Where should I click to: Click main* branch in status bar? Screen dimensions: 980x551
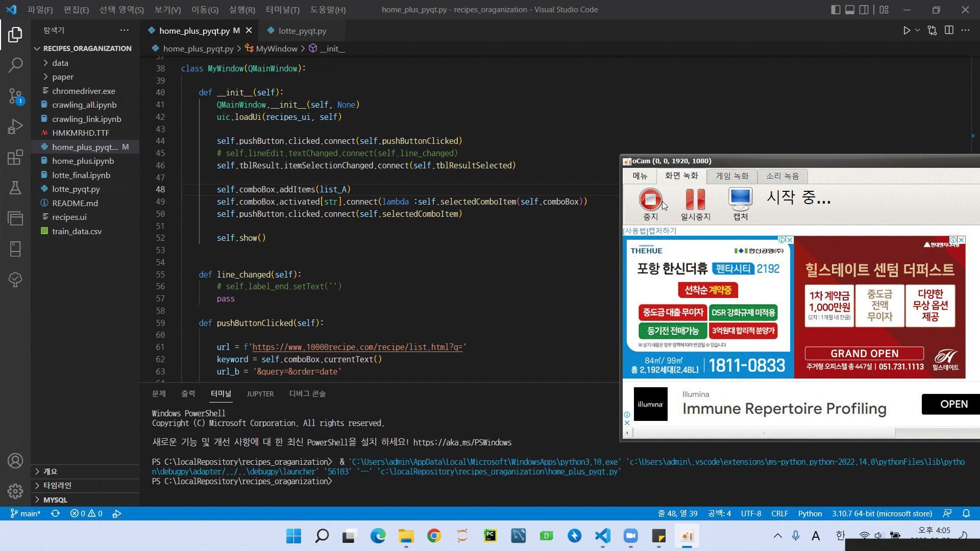pos(26,514)
